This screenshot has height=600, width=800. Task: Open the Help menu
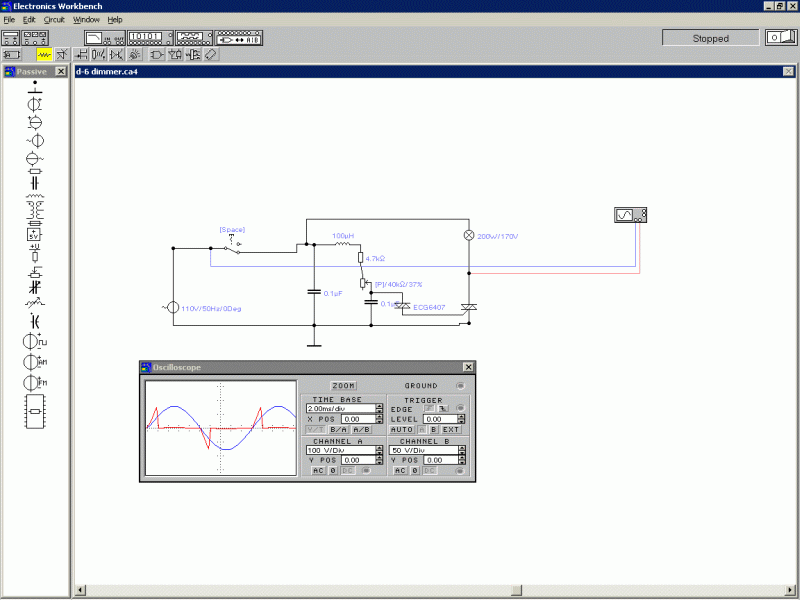click(x=115, y=19)
